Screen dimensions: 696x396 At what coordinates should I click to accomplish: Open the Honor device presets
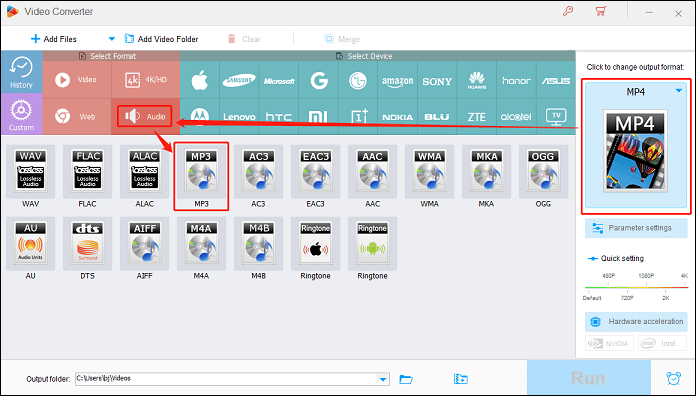click(516, 80)
